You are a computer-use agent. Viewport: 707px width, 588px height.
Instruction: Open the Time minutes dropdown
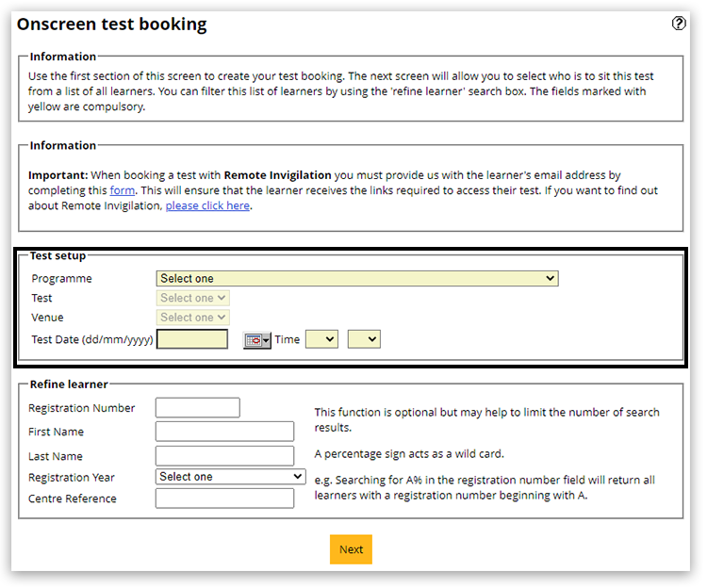pos(363,339)
